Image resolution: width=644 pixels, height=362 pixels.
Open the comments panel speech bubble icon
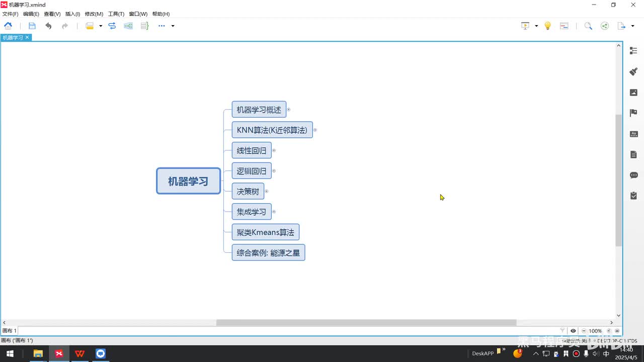click(633, 175)
